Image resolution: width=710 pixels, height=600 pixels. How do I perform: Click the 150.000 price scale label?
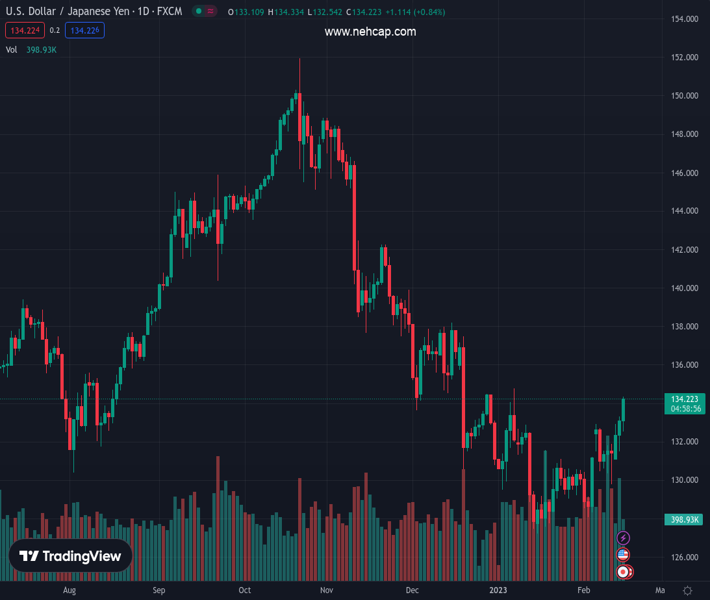(684, 96)
